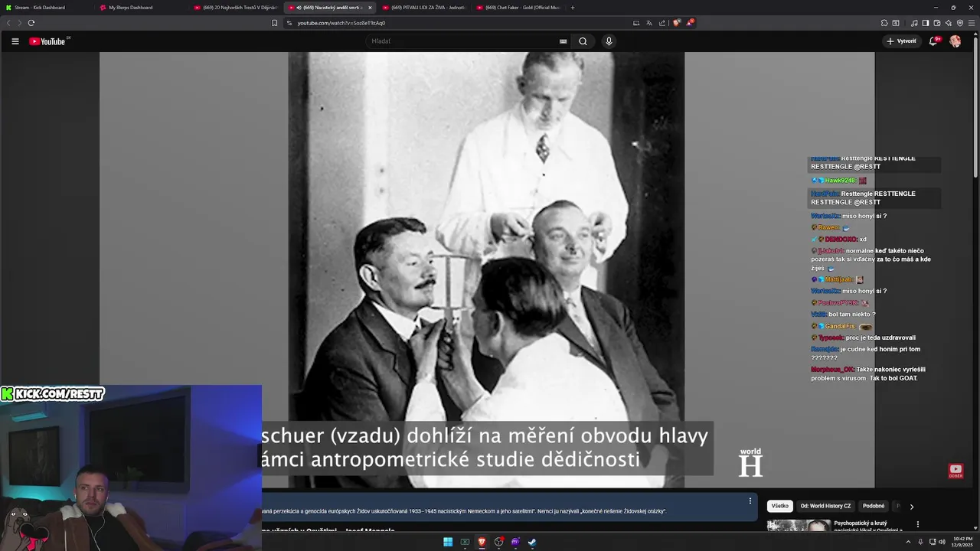
Task: Bookmark this page with the bookmark icon
Action: pos(275,23)
